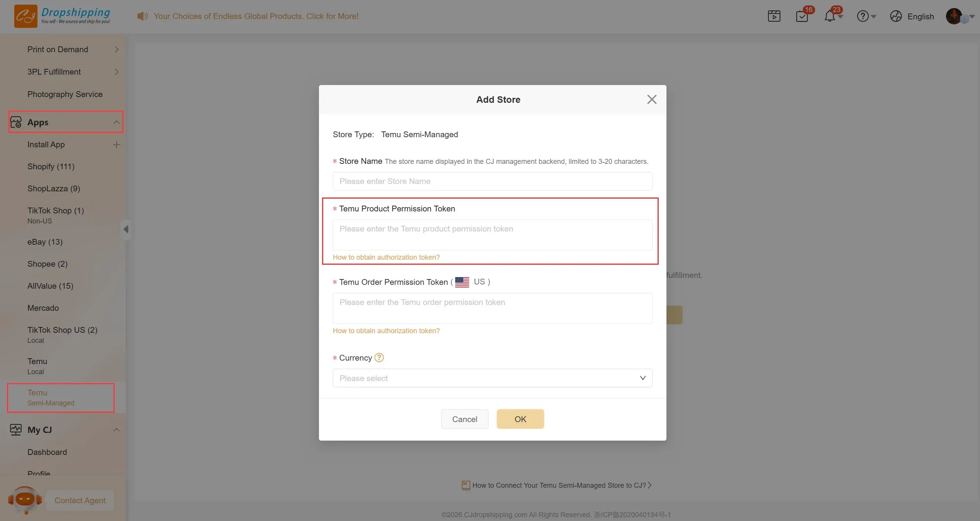Click the CJ Dropshipping logo

[62, 16]
